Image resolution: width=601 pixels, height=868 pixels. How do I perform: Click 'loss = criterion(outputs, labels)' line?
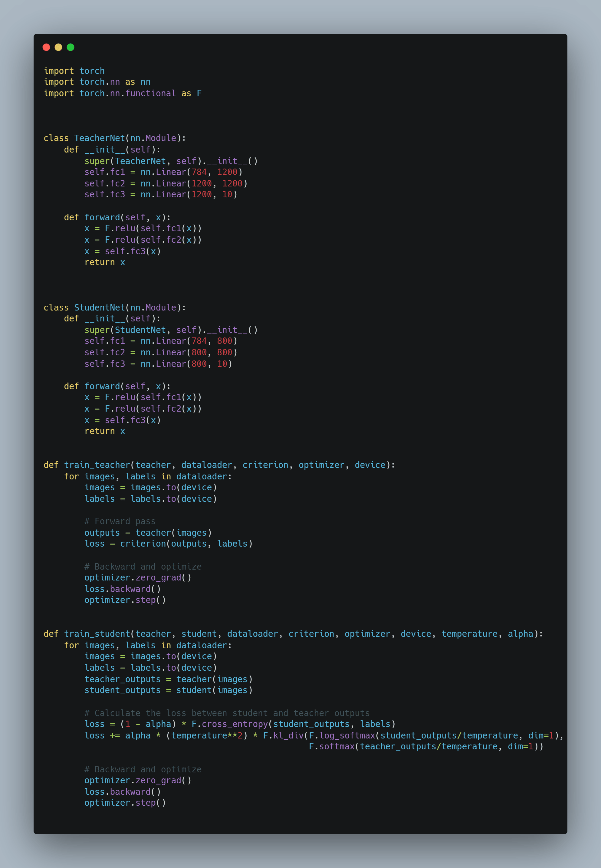[x=168, y=544]
